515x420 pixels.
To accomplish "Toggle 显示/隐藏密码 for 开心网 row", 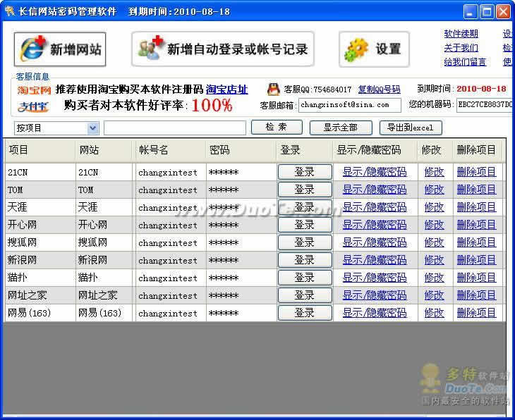I will 375,225.
